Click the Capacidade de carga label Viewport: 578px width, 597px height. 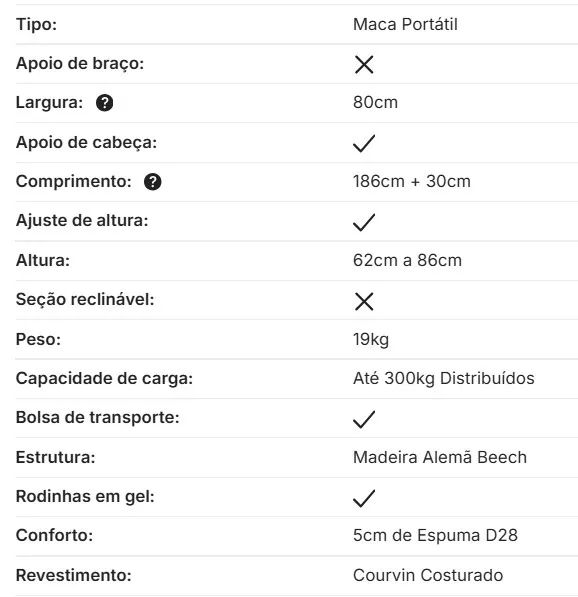(x=104, y=378)
